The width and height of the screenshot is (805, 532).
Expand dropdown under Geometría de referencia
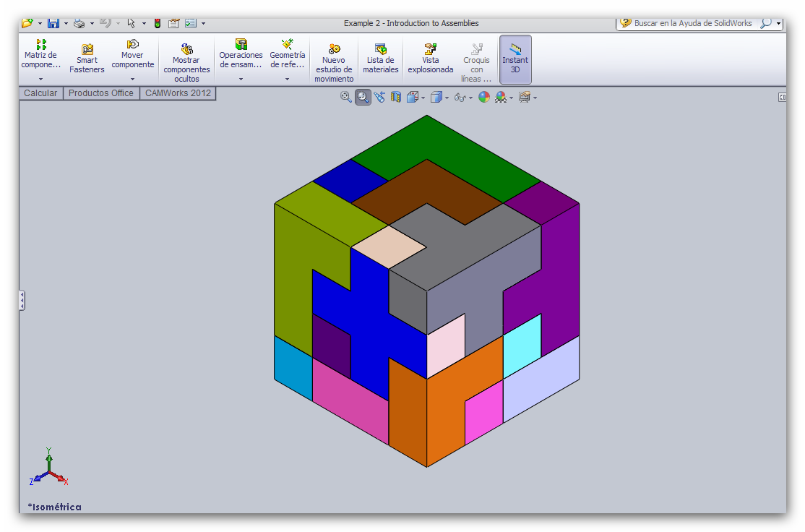coord(287,79)
